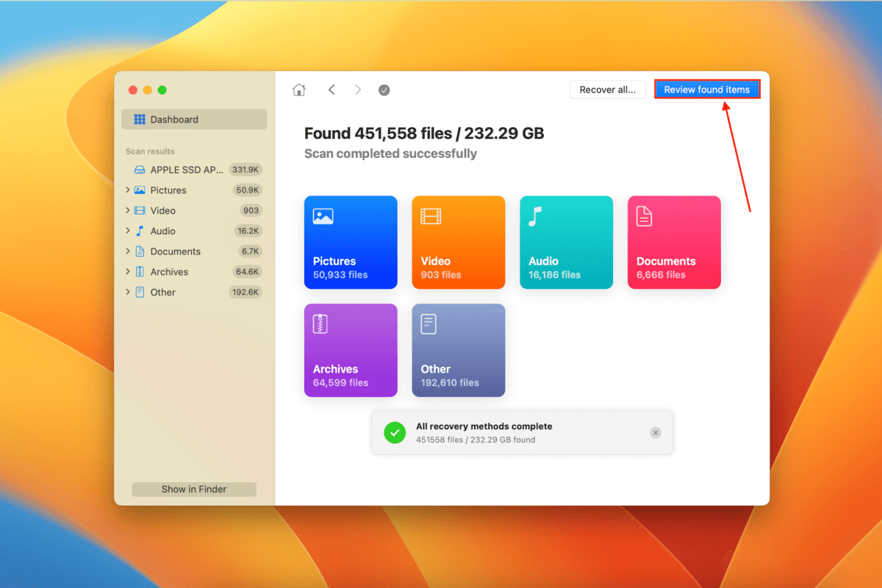Open the Other 192,610 files card

click(459, 351)
